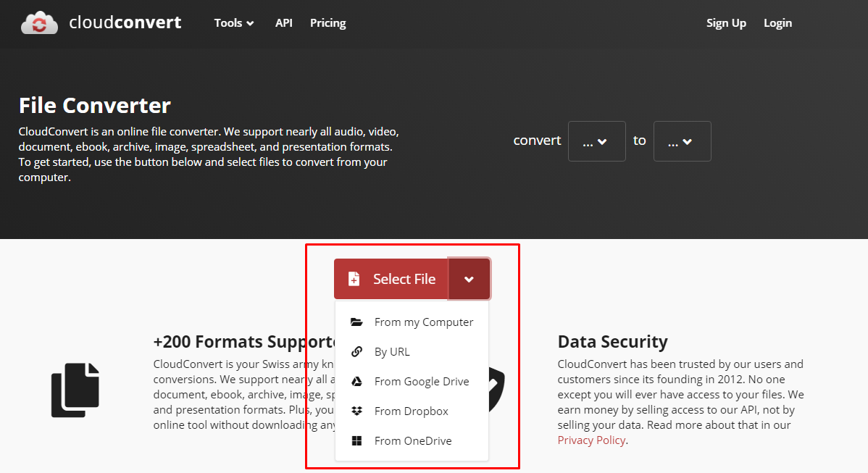Viewport: 868px width, 473px height.
Task: Choose From OneDrive option
Action: click(412, 441)
